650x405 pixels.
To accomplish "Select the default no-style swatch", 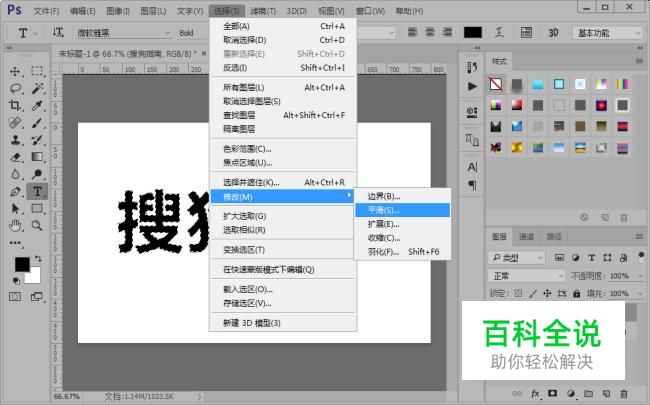I will coord(496,84).
